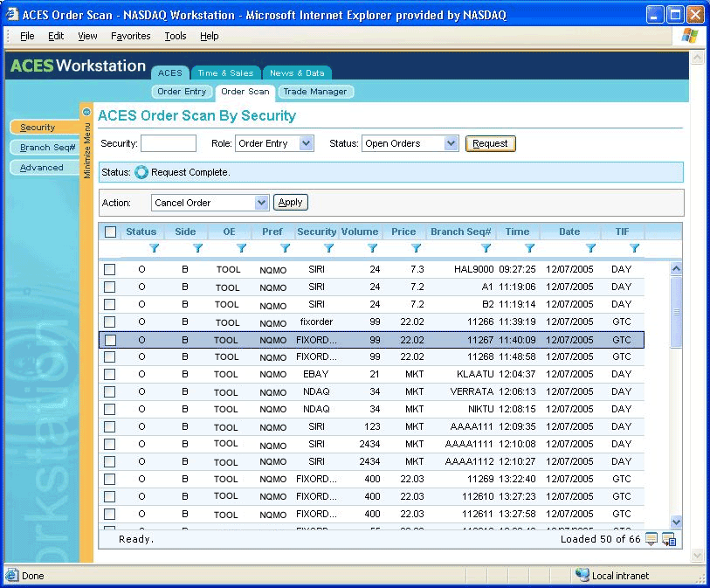
Task: Click the HAL9000 branch sequence cell
Action: pyautogui.click(x=473, y=270)
